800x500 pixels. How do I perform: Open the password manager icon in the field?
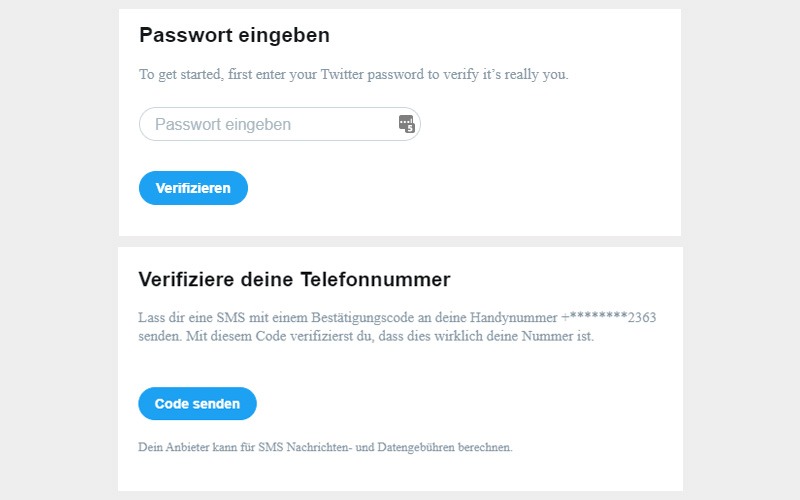tap(407, 124)
